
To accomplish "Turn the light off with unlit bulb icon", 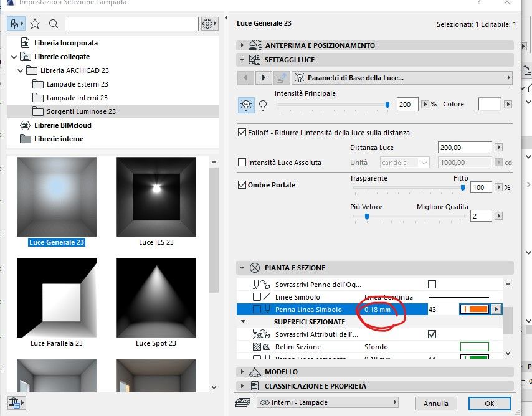I will click(263, 105).
